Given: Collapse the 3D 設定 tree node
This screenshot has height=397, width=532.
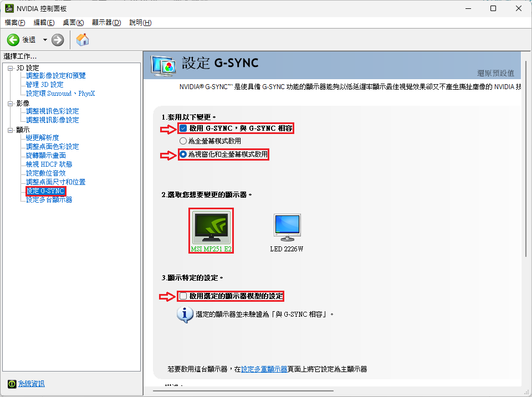Looking at the screenshot, I should (x=10, y=68).
